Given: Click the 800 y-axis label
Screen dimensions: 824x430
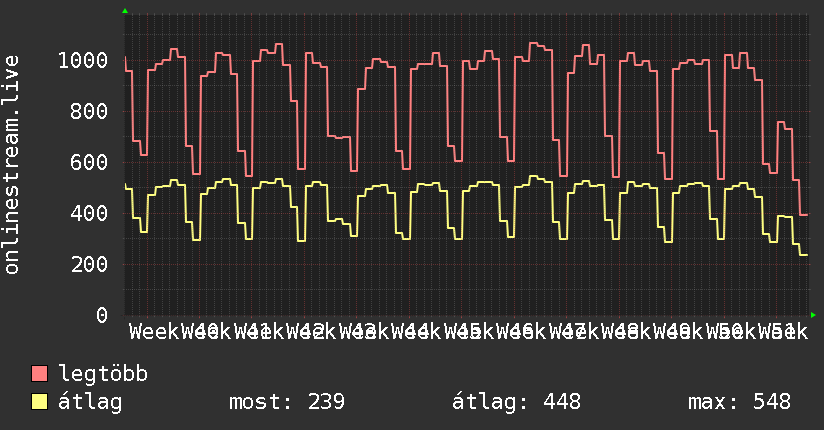Looking at the screenshot, I should [89, 112].
